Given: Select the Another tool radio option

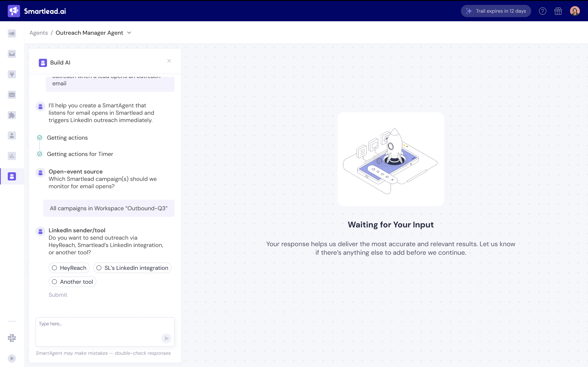Looking at the screenshot, I should click(72, 281).
